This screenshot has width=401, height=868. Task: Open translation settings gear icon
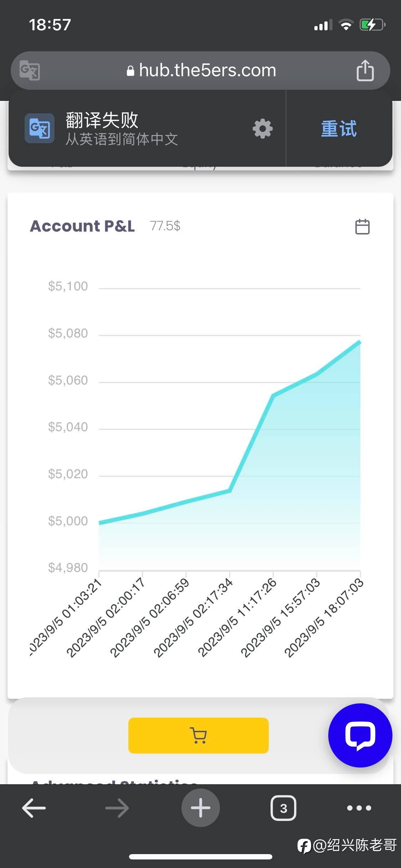click(263, 129)
